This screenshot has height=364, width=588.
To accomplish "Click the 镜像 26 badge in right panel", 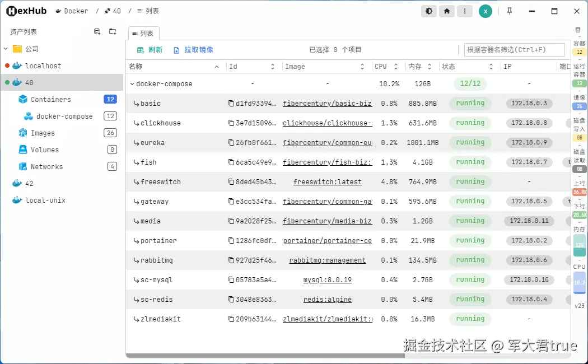I will click(x=580, y=106).
